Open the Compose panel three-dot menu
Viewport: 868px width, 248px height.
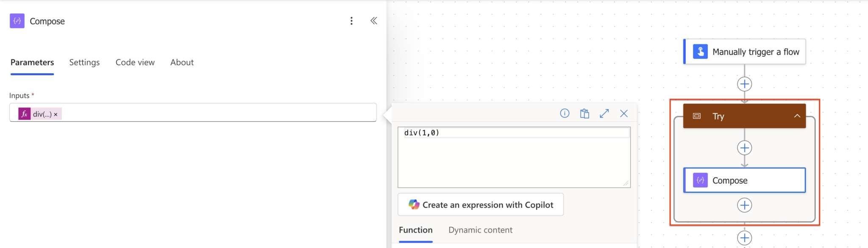[x=351, y=21]
